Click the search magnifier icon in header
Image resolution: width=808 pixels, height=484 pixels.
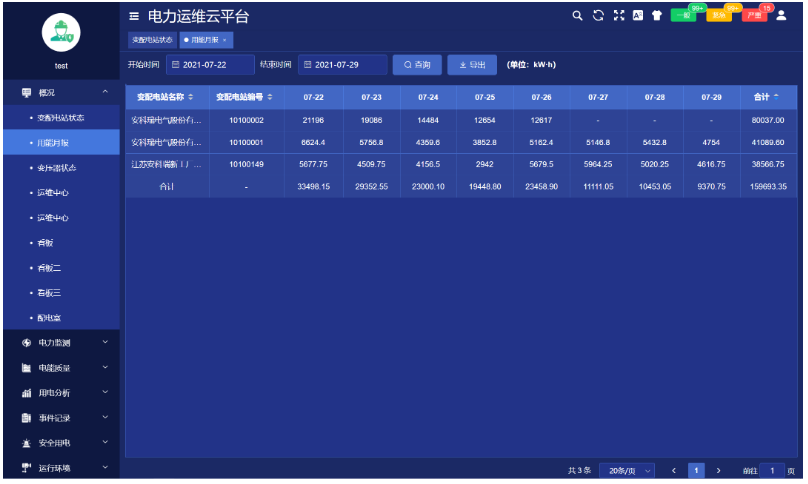[x=577, y=16]
